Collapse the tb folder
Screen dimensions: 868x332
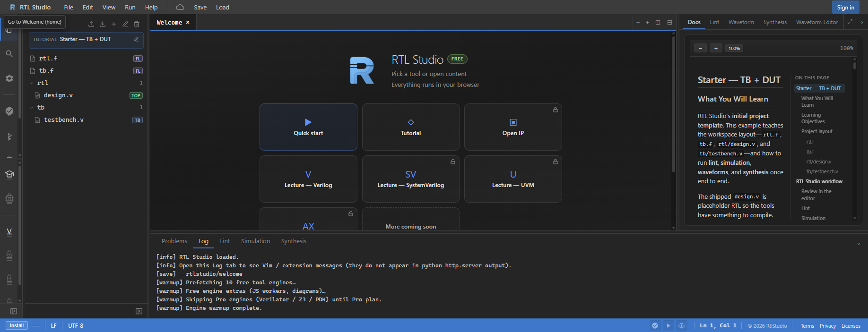(32, 108)
